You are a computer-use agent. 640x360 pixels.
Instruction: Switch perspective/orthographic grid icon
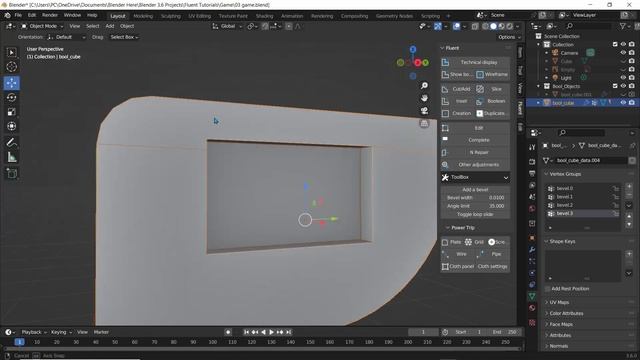pos(424,123)
